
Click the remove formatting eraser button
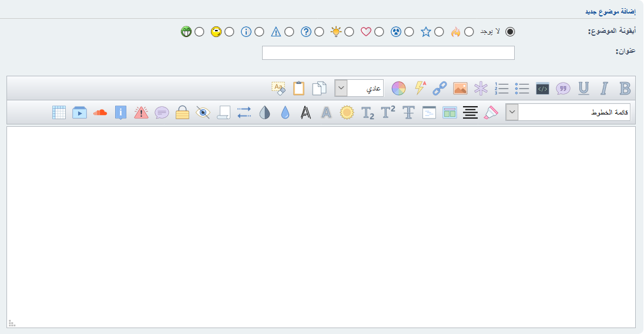[278, 89]
